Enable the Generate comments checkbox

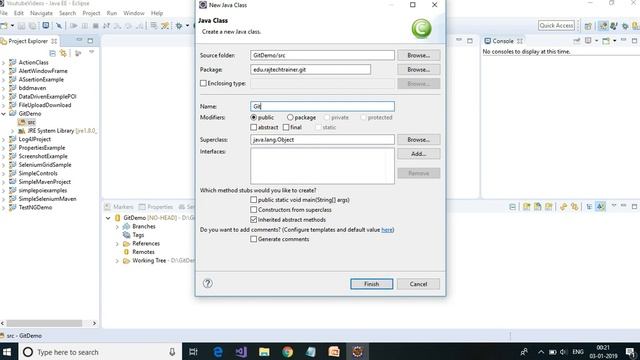pos(253,239)
